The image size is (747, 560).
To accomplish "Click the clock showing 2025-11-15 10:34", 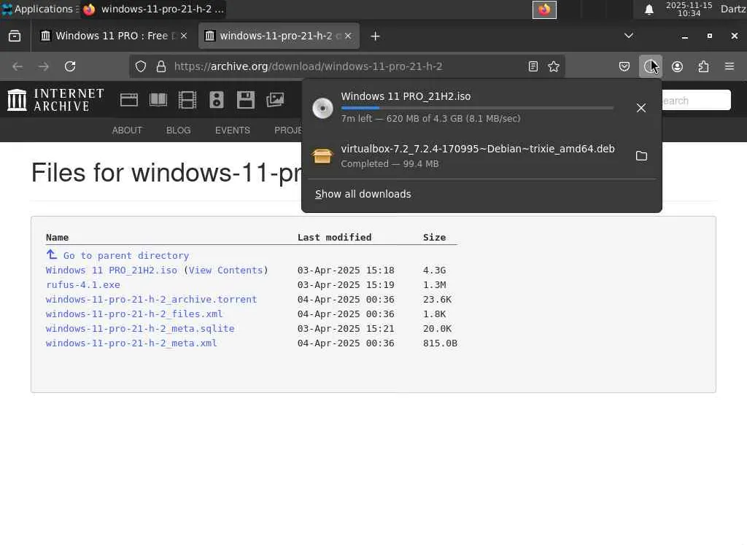I will pos(689,9).
